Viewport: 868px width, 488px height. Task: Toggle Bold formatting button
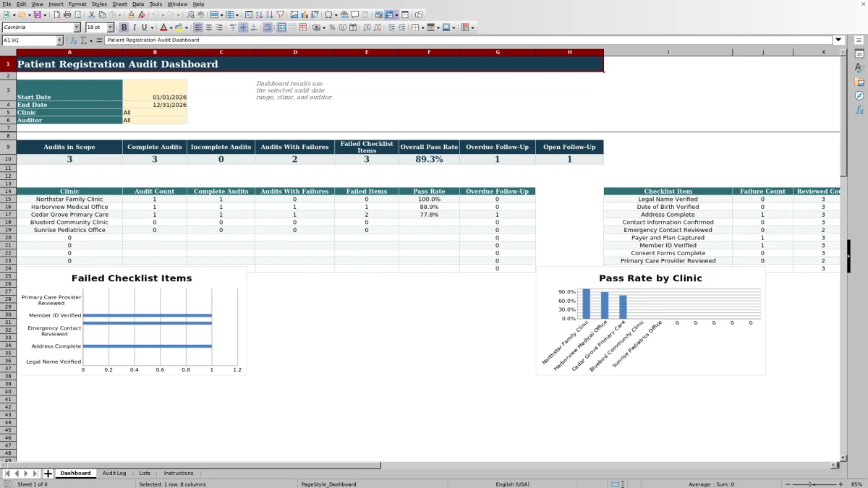(x=124, y=27)
